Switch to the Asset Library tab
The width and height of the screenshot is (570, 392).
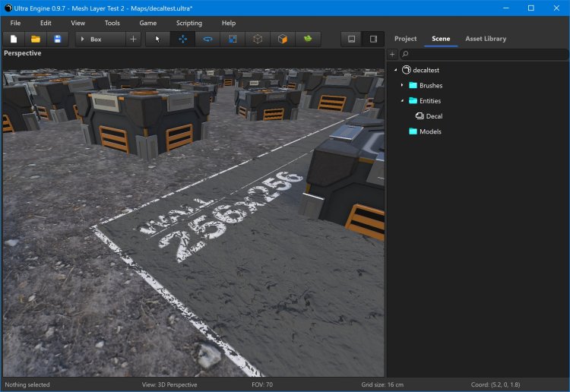[486, 39]
